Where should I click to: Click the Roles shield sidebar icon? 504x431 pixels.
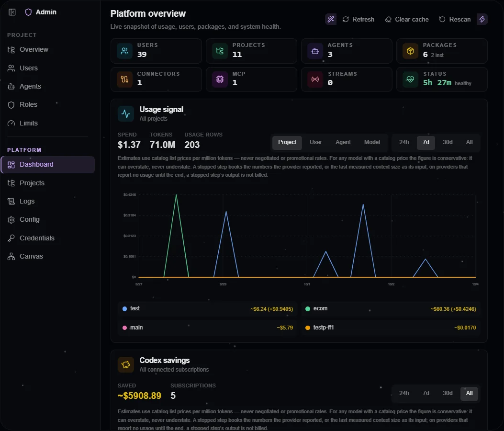[x=11, y=105]
